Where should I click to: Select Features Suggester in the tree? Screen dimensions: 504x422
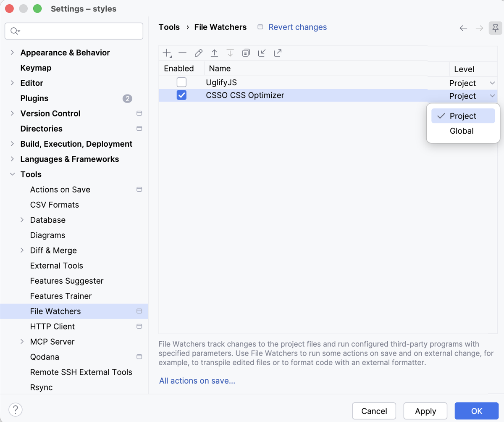click(67, 281)
